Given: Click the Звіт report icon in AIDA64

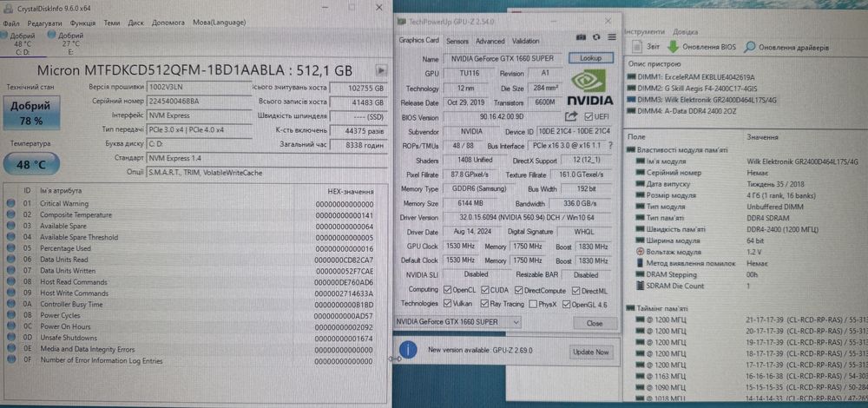Looking at the screenshot, I should pos(636,47).
